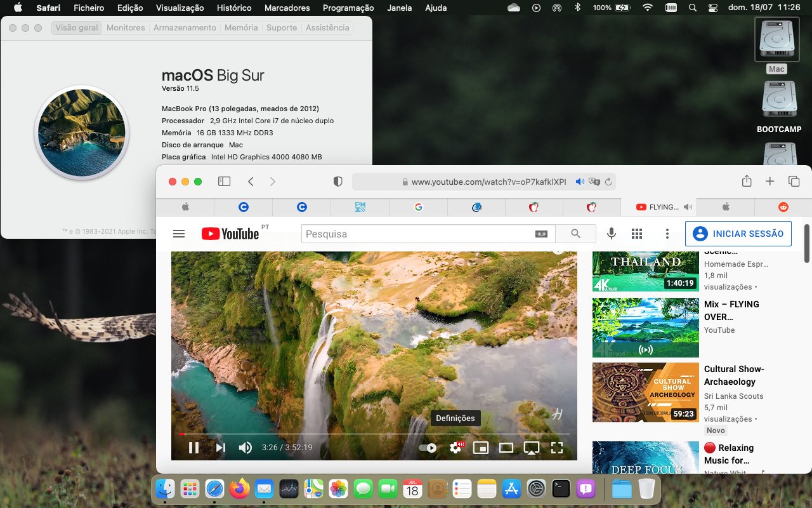This screenshot has height=508, width=812.
Task: Switch to the FLYING... YouTube tab
Action: pyautogui.click(x=658, y=207)
